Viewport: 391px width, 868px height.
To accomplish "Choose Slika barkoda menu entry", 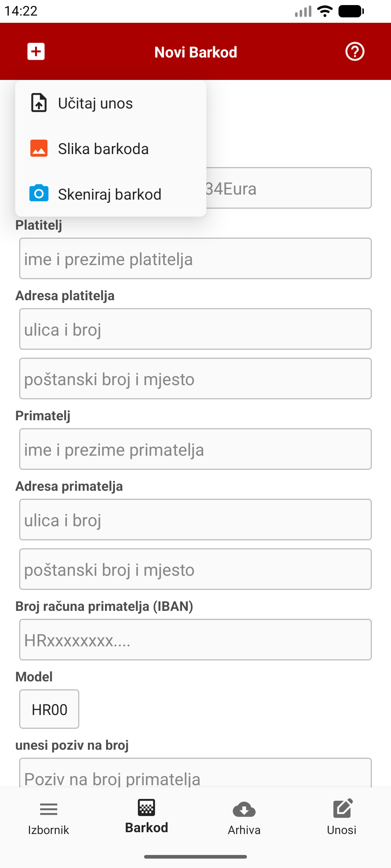I will tap(104, 149).
